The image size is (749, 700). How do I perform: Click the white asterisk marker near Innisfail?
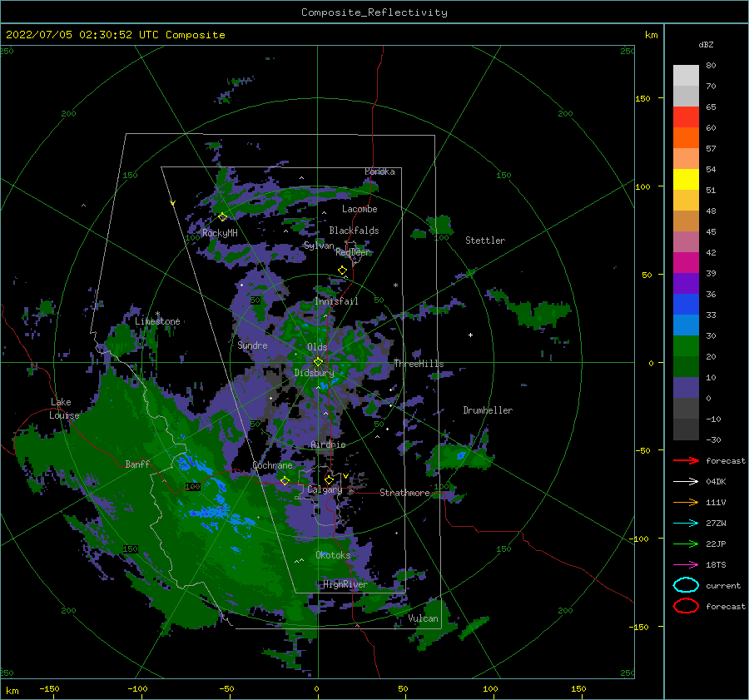395,285
